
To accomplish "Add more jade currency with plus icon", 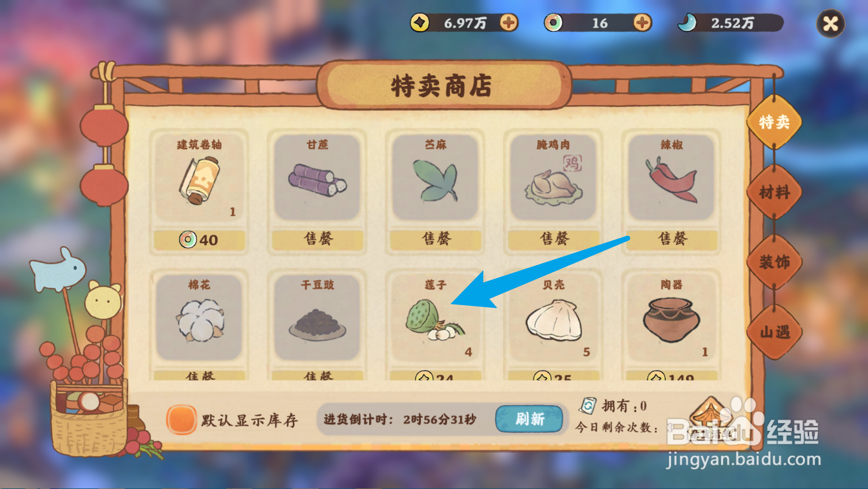I will pyautogui.click(x=642, y=23).
